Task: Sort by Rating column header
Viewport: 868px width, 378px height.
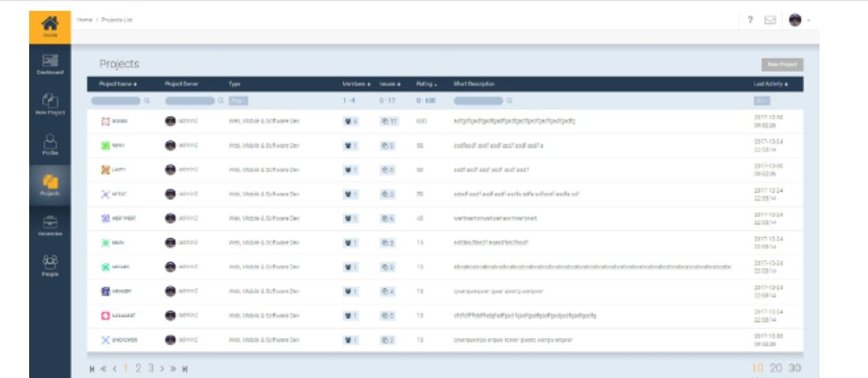Action: click(x=427, y=84)
